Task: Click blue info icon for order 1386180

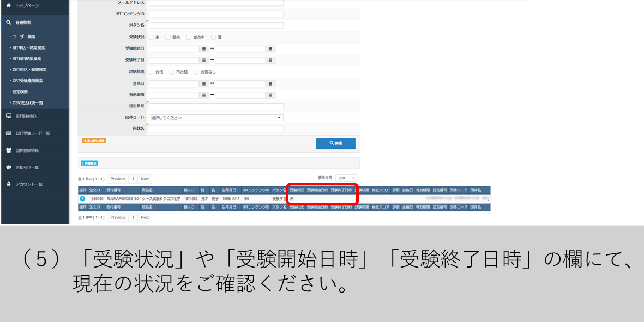Action: tap(82, 198)
